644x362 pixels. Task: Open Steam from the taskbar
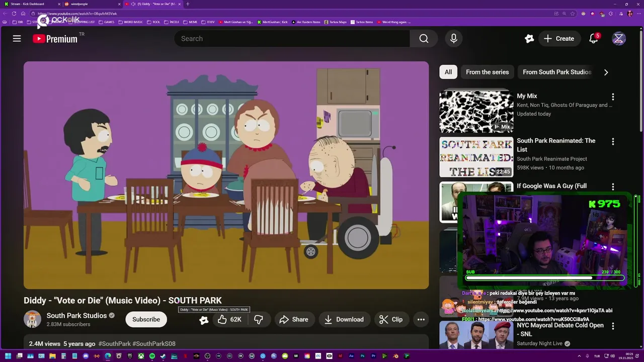pos(163,356)
